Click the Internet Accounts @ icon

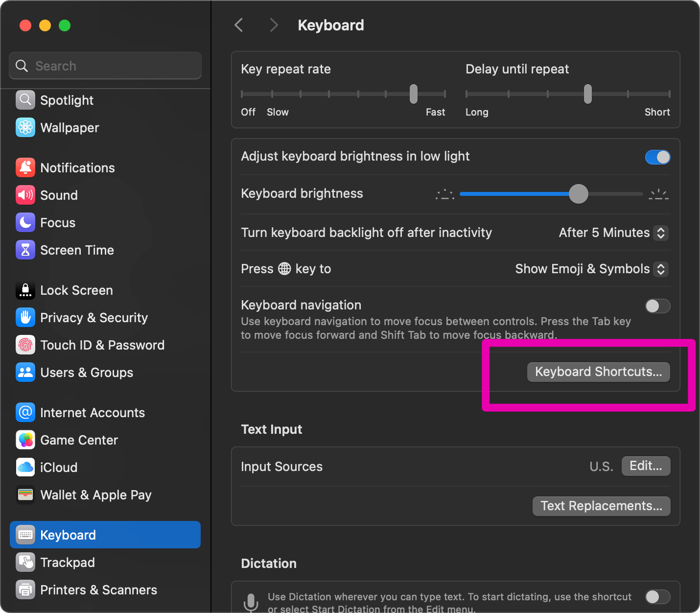pos(25,412)
